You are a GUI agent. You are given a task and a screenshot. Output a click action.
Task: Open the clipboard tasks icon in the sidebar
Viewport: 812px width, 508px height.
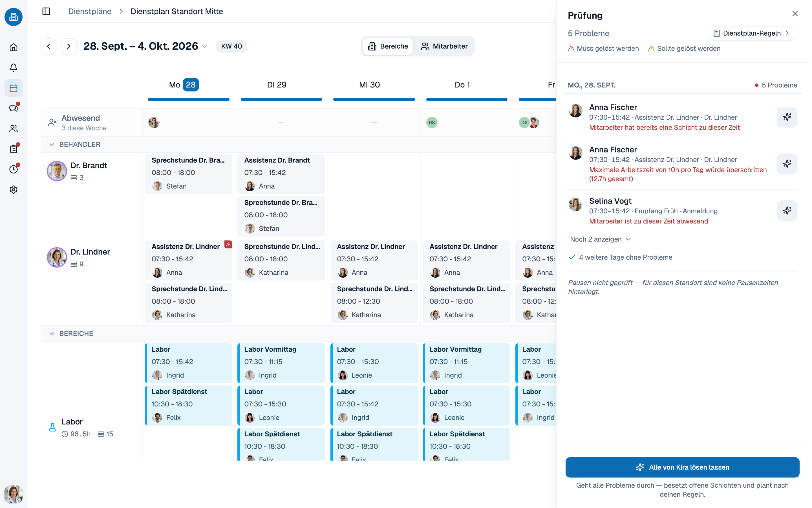(14, 149)
